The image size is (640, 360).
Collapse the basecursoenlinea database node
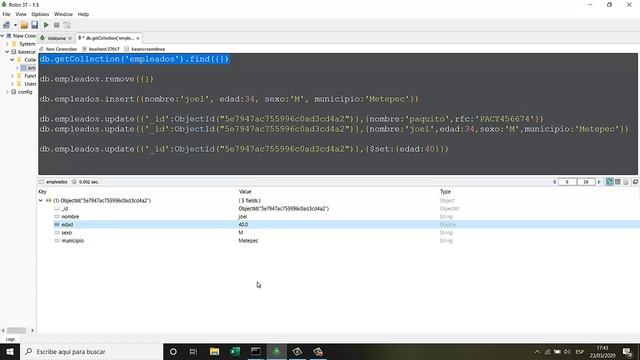click(7, 52)
